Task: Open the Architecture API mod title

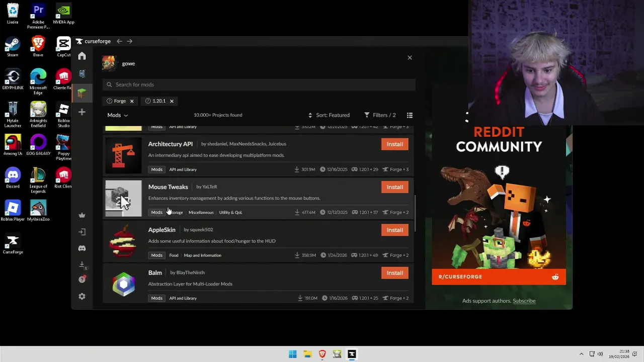Action: 170,144
